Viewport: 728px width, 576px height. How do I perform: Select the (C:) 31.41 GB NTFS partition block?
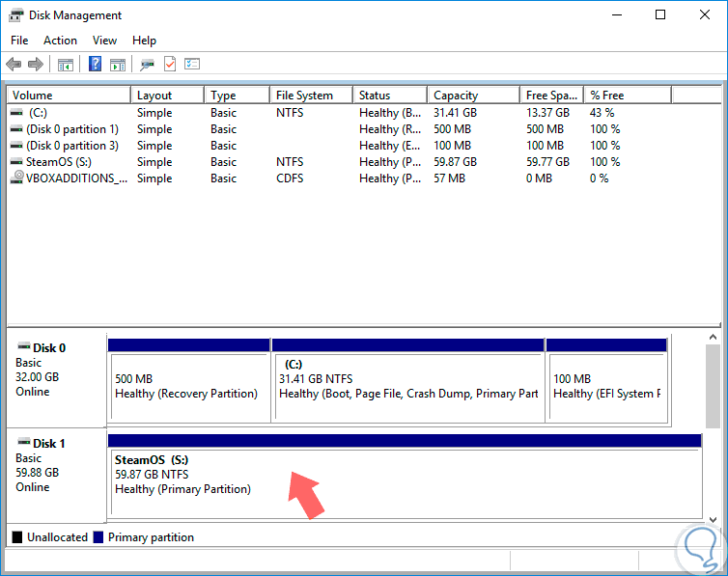click(x=408, y=380)
